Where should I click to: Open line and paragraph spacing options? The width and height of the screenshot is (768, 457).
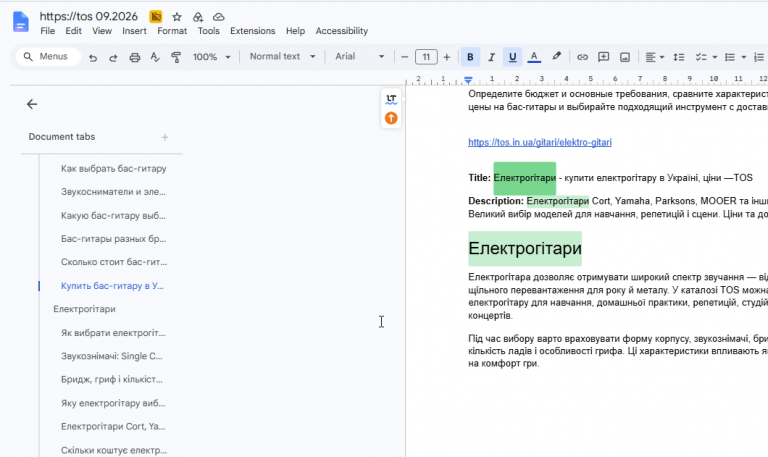pos(679,57)
